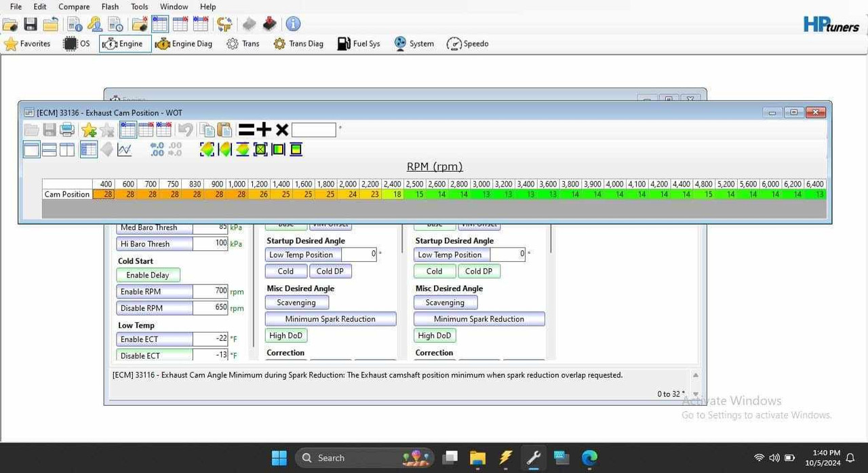The width and height of the screenshot is (868, 473).
Task: Switch to the Engine Diag tab
Action: tap(184, 43)
